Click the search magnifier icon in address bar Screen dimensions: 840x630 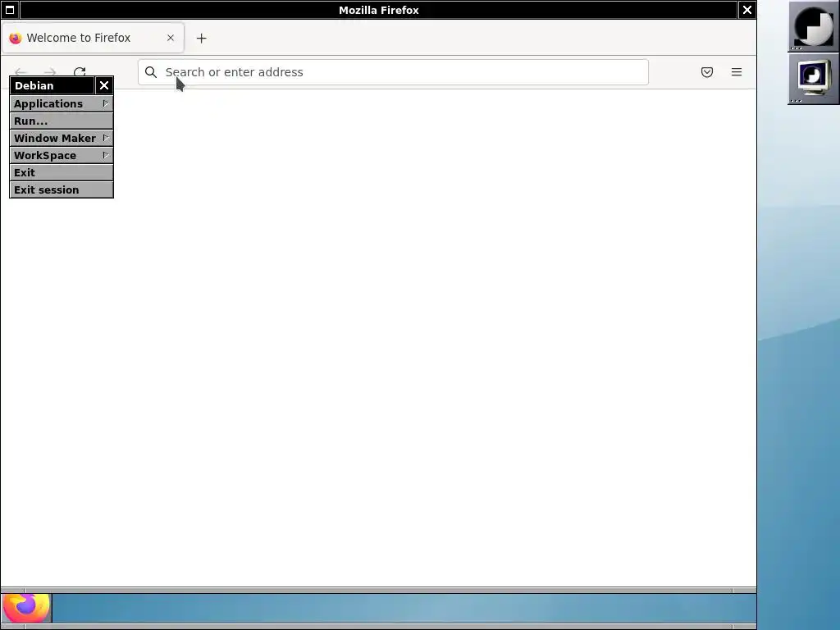pyautogui.click(x=151, y=72)
